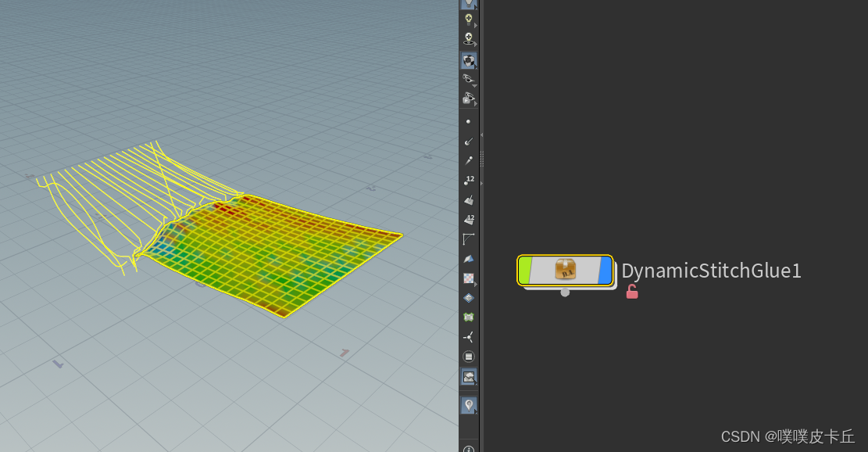This screenshot has height=452, width=868.
Task: Open arrow on background image icon
Action: tap(475, 382)
